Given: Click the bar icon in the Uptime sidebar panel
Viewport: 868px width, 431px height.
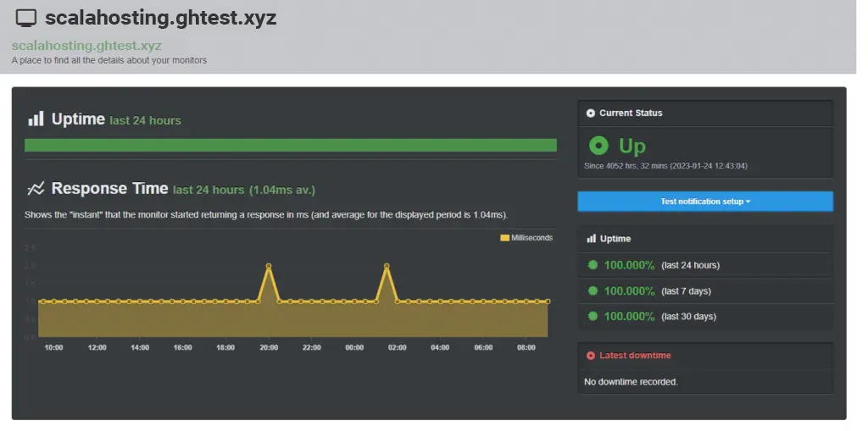Looking at the screenshot, I should click(x=591, y=240).
